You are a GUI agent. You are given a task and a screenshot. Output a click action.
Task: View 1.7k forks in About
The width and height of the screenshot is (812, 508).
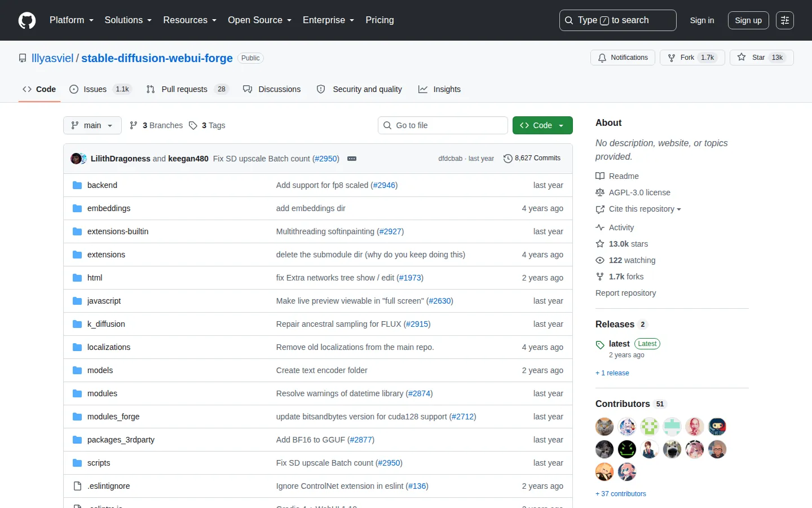(x=620, y=277)
